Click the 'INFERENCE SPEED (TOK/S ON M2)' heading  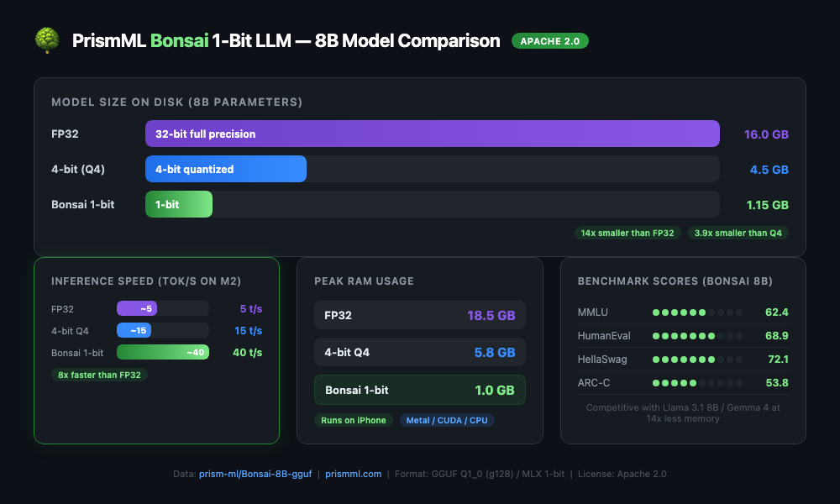(x=146, y=281)
